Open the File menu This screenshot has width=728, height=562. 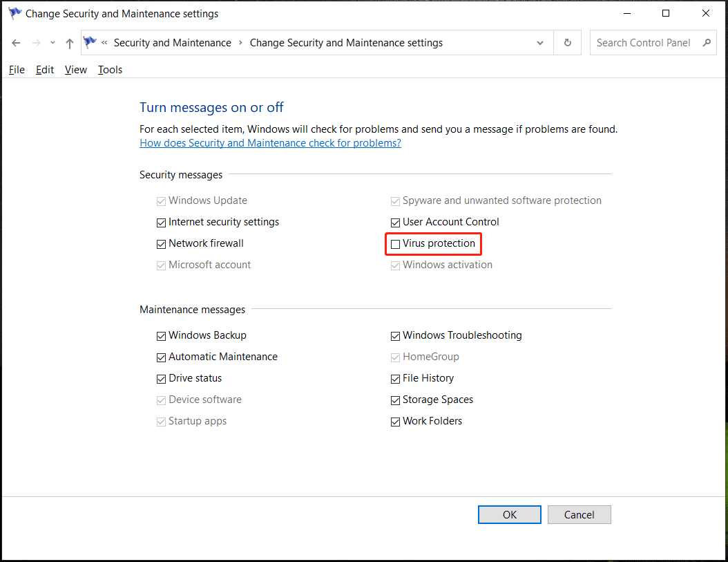(x=17, y=70)
